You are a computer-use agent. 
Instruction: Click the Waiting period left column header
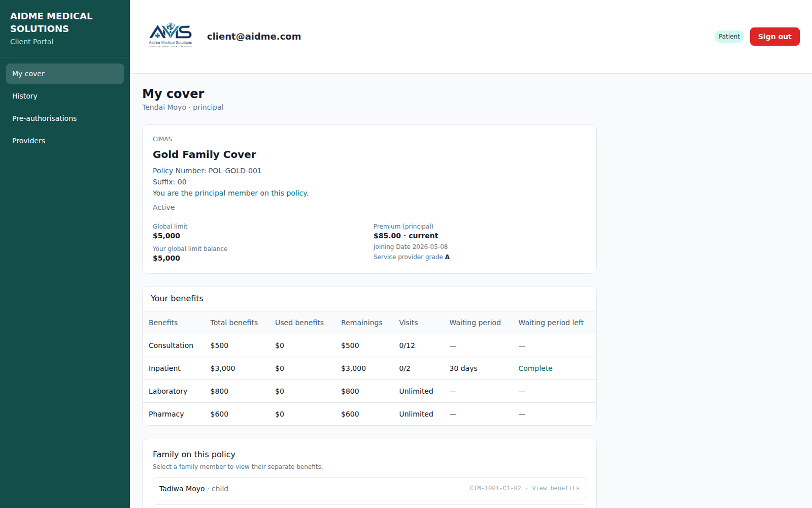(x=551, y=323)
